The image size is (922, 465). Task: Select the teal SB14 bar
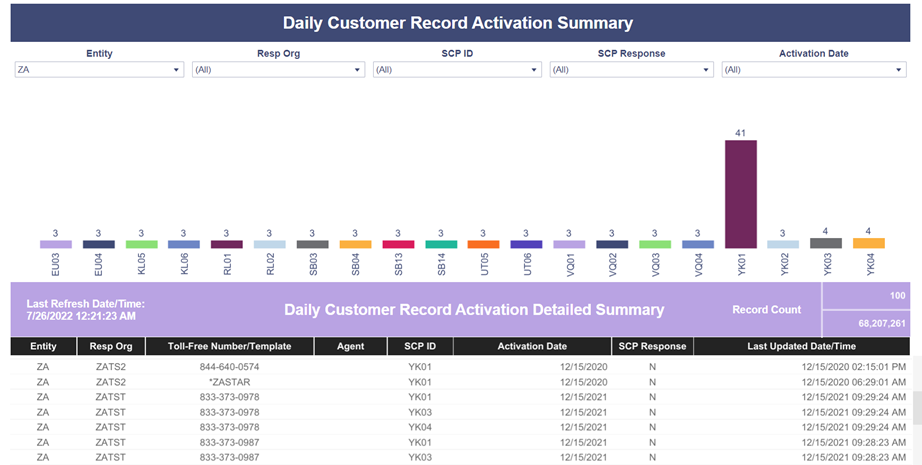(441, 244)
